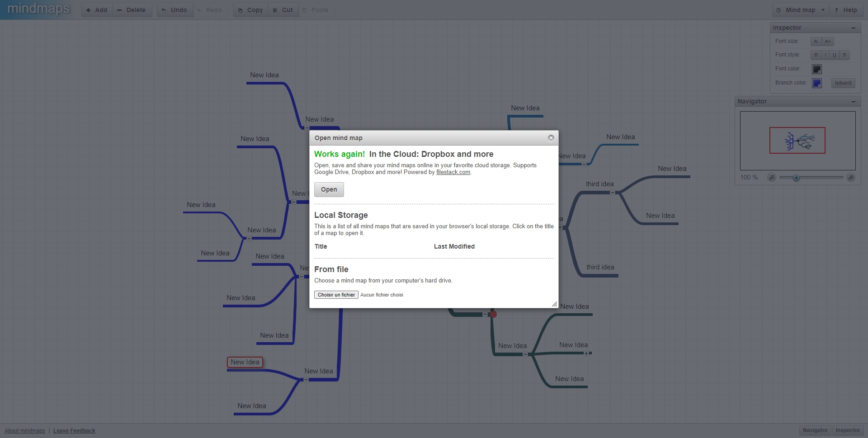Open the Mind map dropdown menu
The image size is (868, 438).
click(x=801, y=10)
